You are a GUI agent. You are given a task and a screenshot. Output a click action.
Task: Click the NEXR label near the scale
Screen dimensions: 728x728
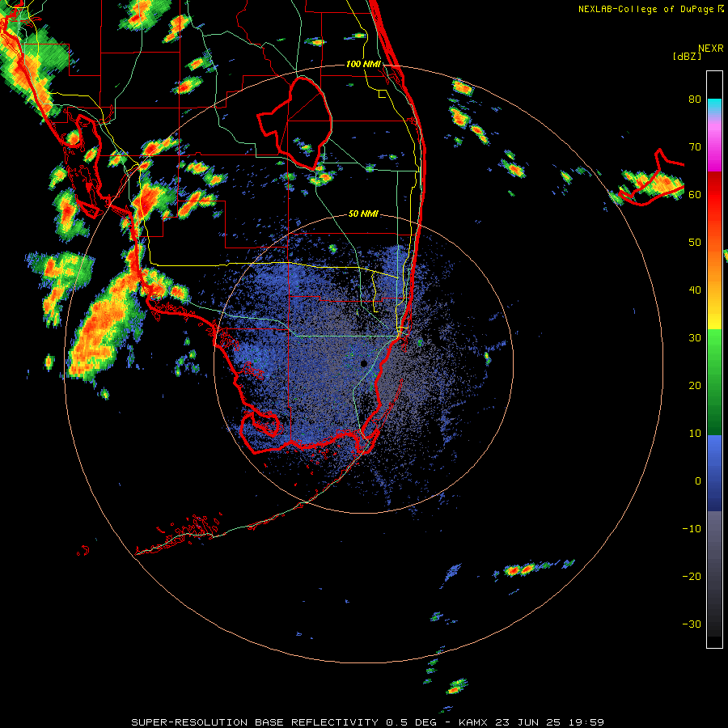click(711, 49)
